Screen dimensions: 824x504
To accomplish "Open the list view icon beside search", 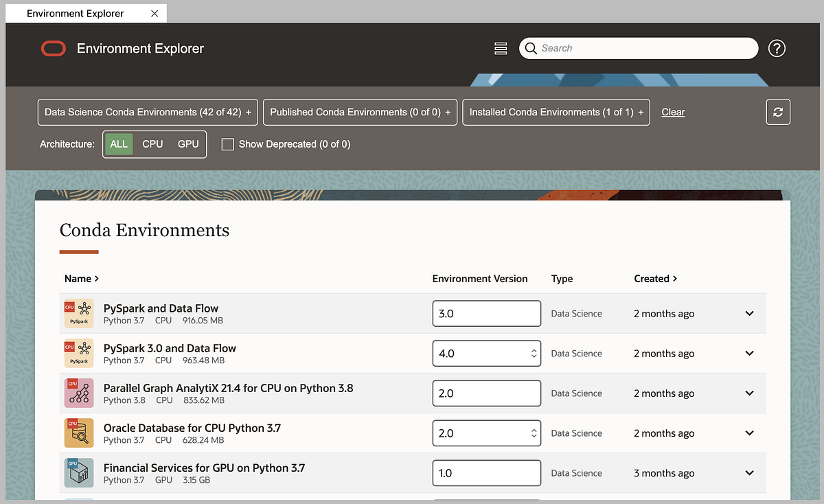I will (x=500, y=48).
